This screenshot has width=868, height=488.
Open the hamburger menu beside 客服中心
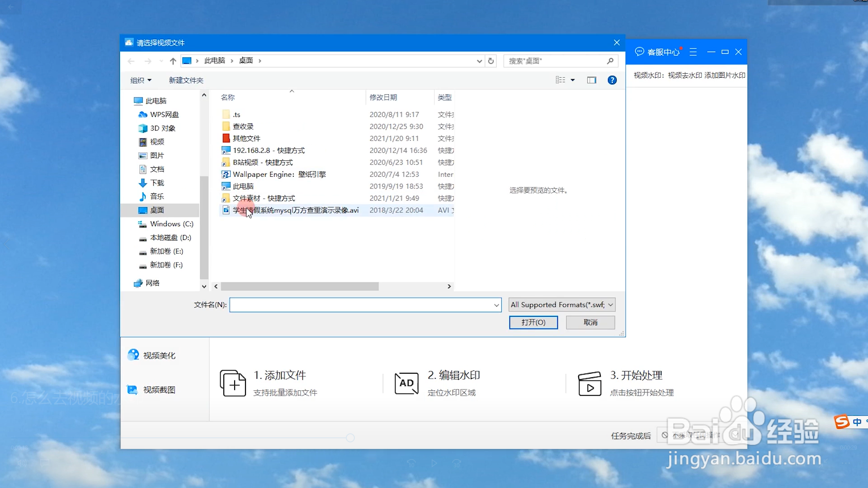point(693,52)
